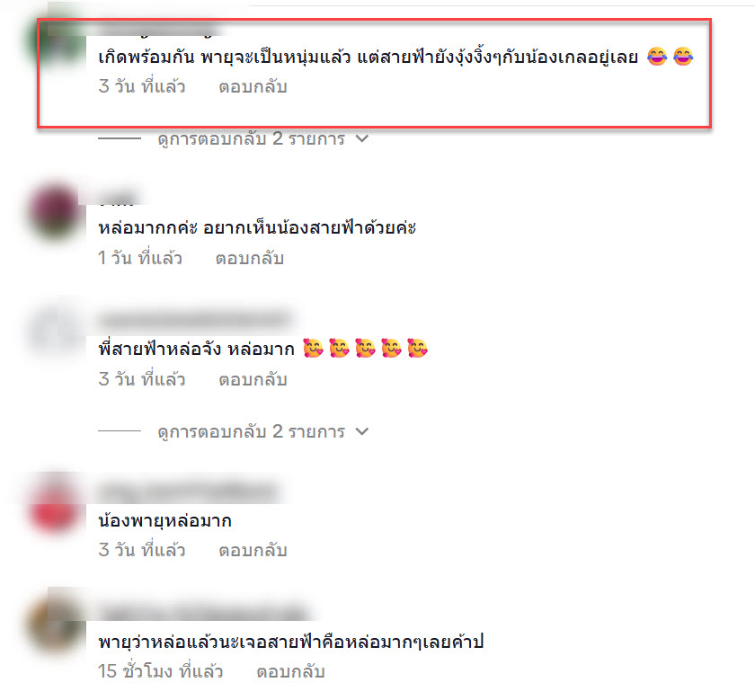755x700 pixels.
Task: Click the chevron beside the second ดูการตอบกลับ 2 รายการ
Action: [x=362, y=431]
